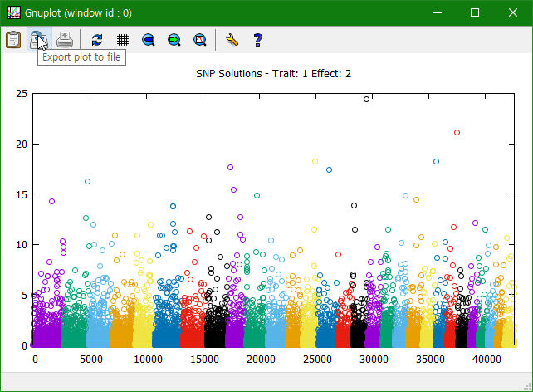533x392 pixels.
Task: Minimize the Gnuplot window
Action: [x=438, y=13]
